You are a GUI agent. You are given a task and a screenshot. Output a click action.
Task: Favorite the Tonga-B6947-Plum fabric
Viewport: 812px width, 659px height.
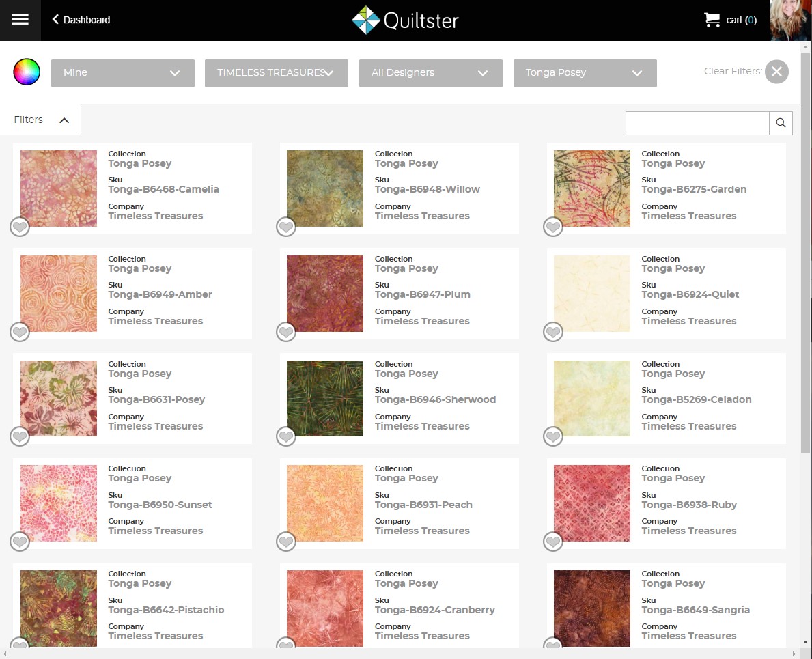click(286, 332)
